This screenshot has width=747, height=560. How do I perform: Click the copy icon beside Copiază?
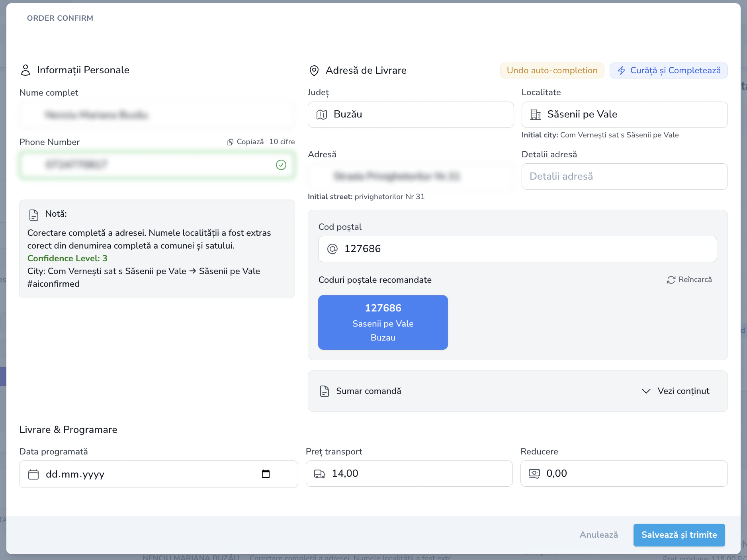click(x=230, y=142)
